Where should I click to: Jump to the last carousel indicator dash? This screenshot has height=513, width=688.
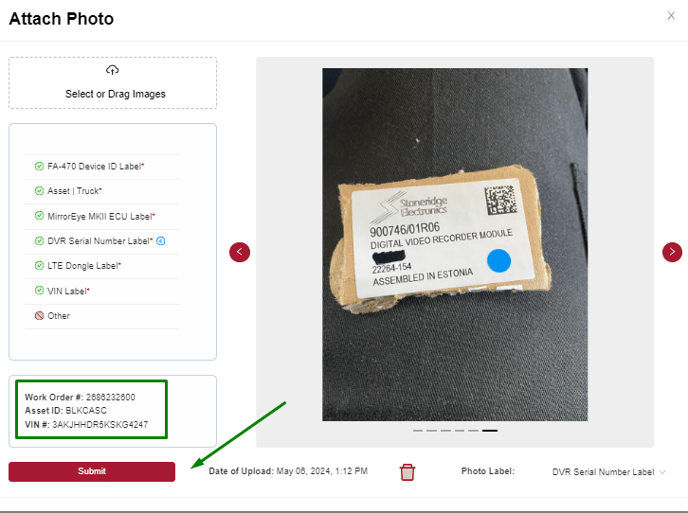tap(490, 430)
